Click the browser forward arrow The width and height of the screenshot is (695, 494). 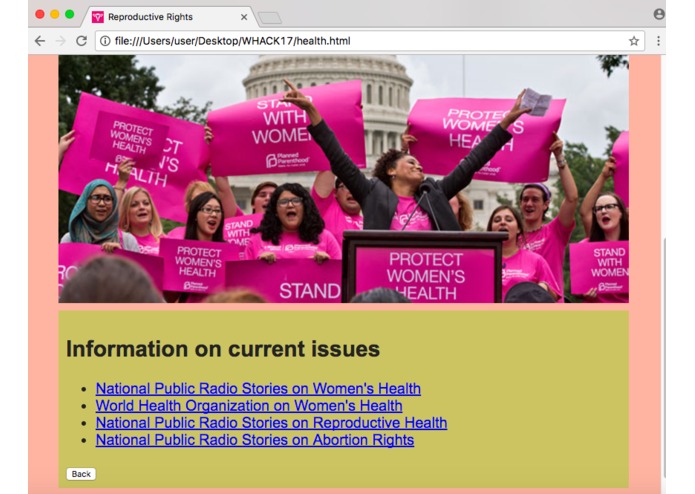61,41
